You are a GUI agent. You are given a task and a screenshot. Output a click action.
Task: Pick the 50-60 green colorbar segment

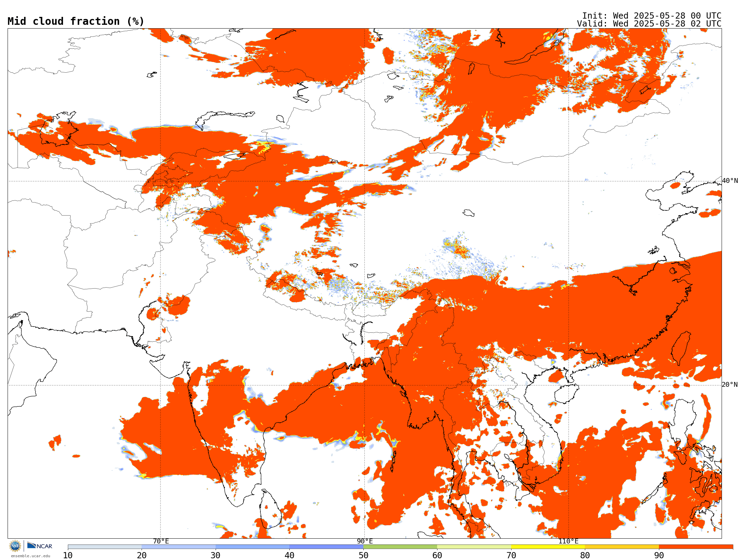click(x=400, y=547)
